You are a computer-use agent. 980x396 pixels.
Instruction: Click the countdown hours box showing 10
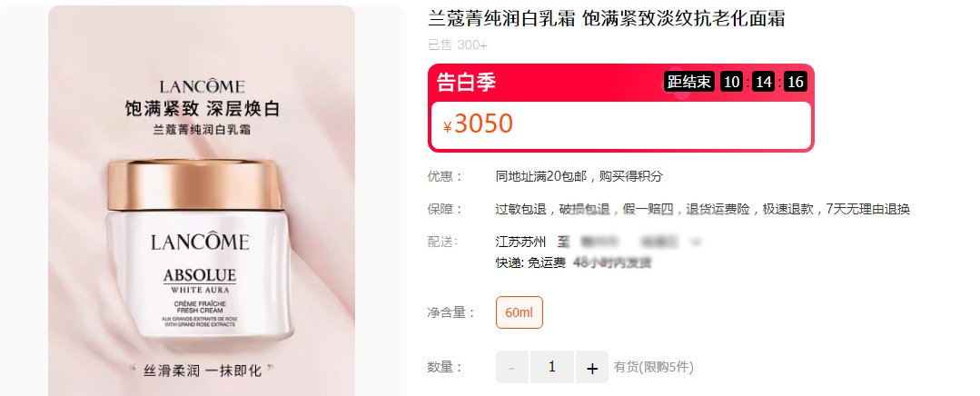(x=732, y=82)
